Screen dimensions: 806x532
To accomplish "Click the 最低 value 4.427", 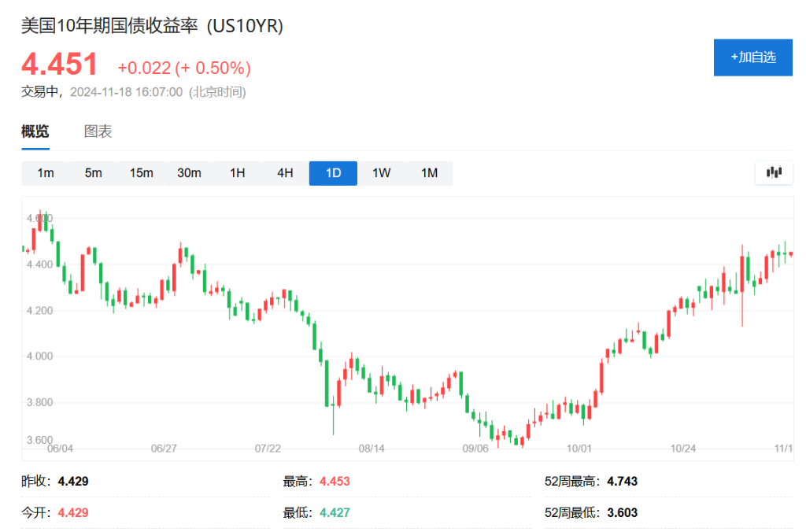I will (337, 512).
